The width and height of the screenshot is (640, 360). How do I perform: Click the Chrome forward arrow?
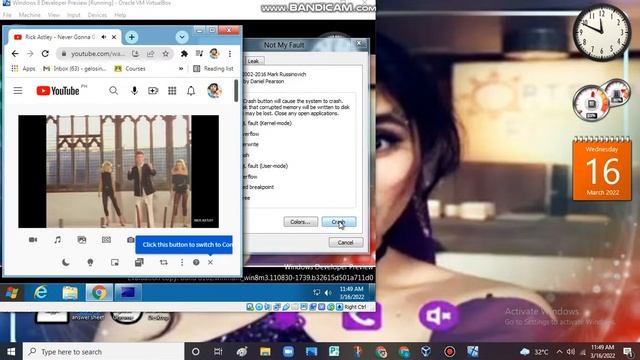30,53
